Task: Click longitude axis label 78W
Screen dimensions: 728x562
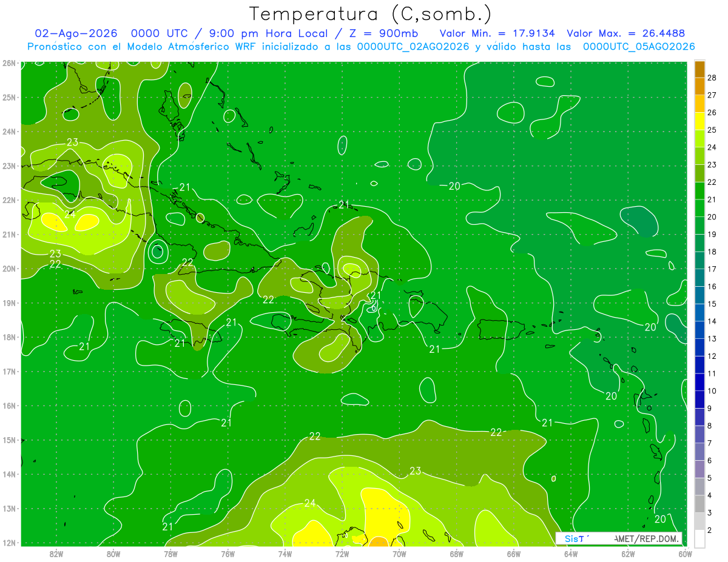Action: (x=170, y=554)
